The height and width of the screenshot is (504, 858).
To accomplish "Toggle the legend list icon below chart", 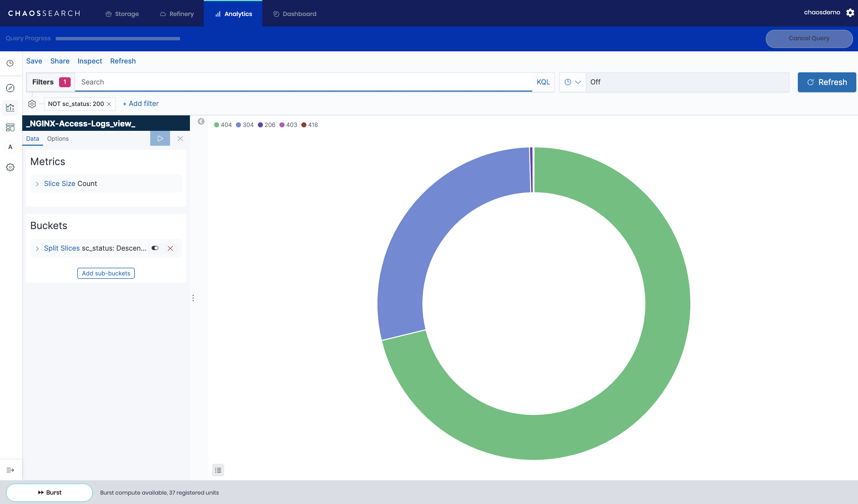I will coord(218,470).
